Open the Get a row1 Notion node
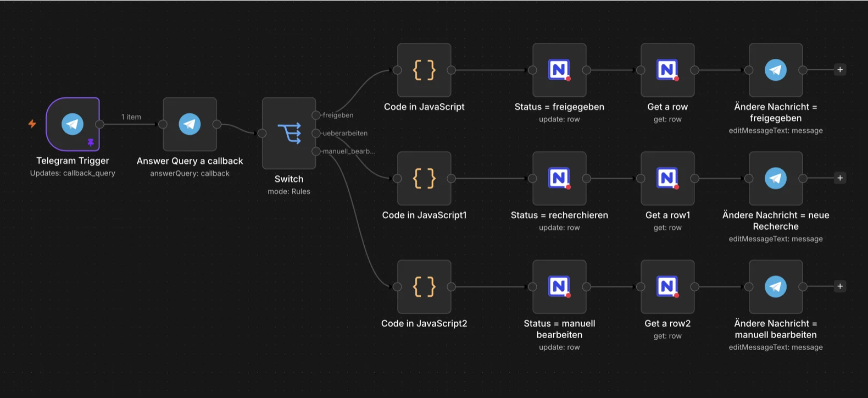Image resolution: width=868 pixels, height=398 pixels. 667,178
